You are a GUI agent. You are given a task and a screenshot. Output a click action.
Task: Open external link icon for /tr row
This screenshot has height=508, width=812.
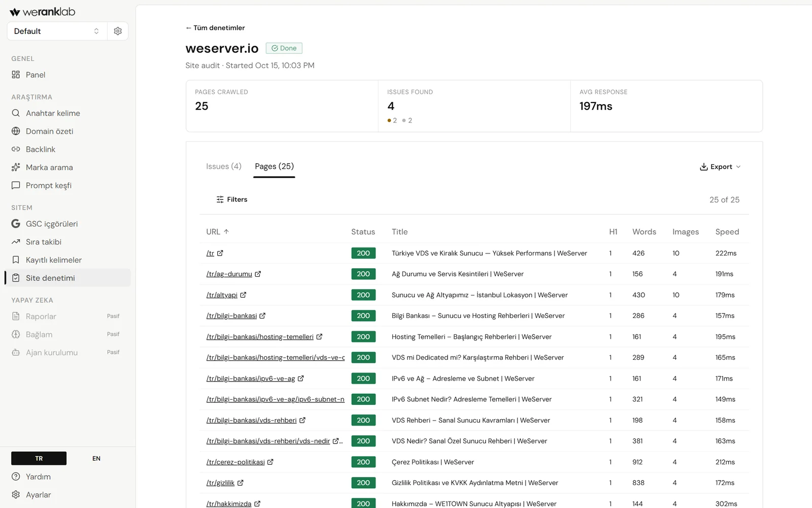click(220, 253)
